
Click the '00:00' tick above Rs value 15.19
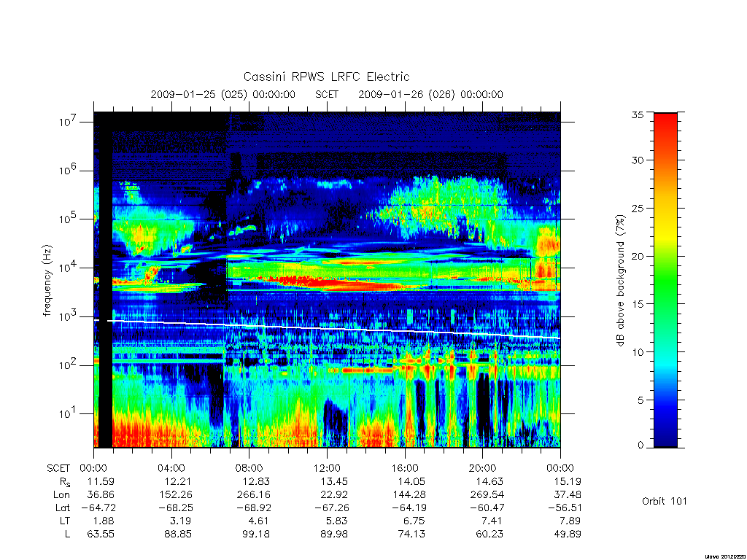tap(560, 468)
